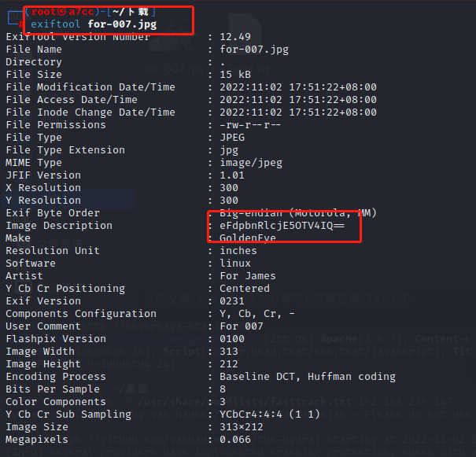The height and width of the screenshot is (457, 476).
Task: Click the exiftool command text
Action: [55, 24]
